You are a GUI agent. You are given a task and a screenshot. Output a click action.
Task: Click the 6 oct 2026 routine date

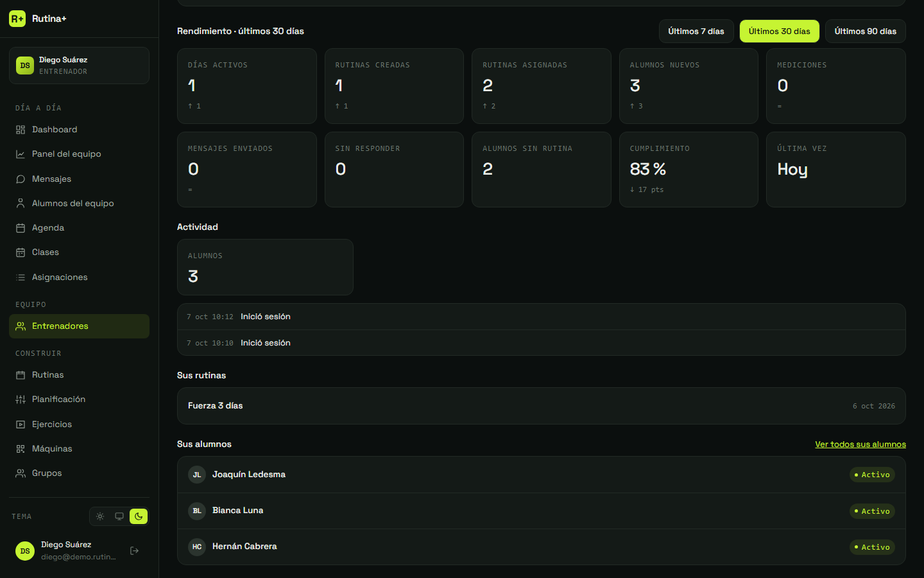click(874, 406)
